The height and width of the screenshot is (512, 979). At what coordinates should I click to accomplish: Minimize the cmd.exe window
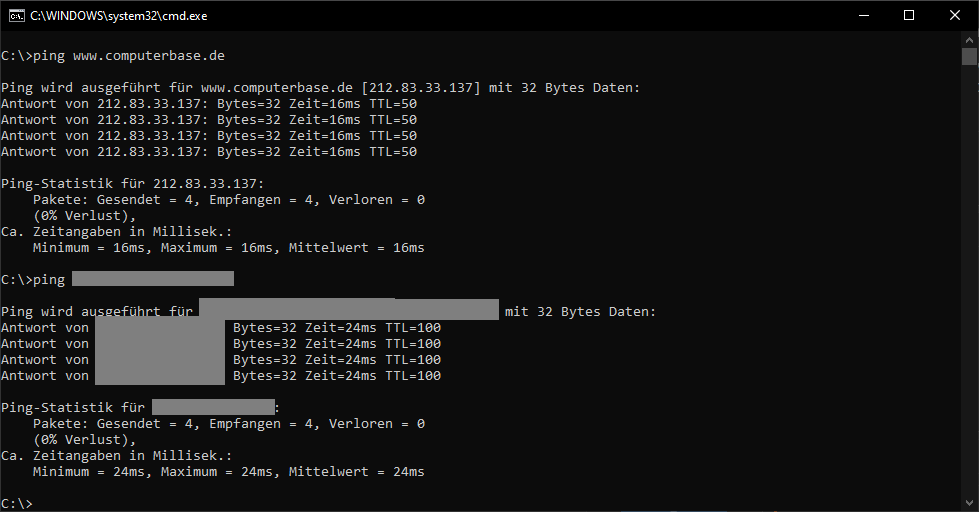coord(864,16)
